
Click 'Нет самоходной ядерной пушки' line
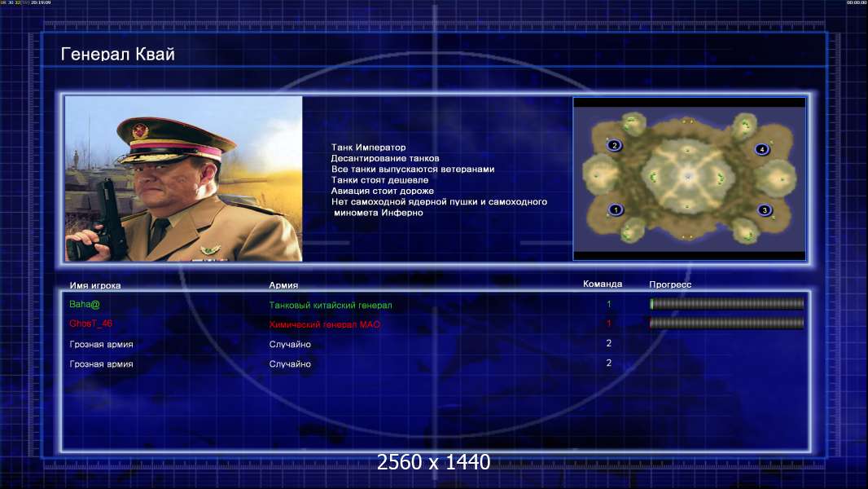[439, 201]
